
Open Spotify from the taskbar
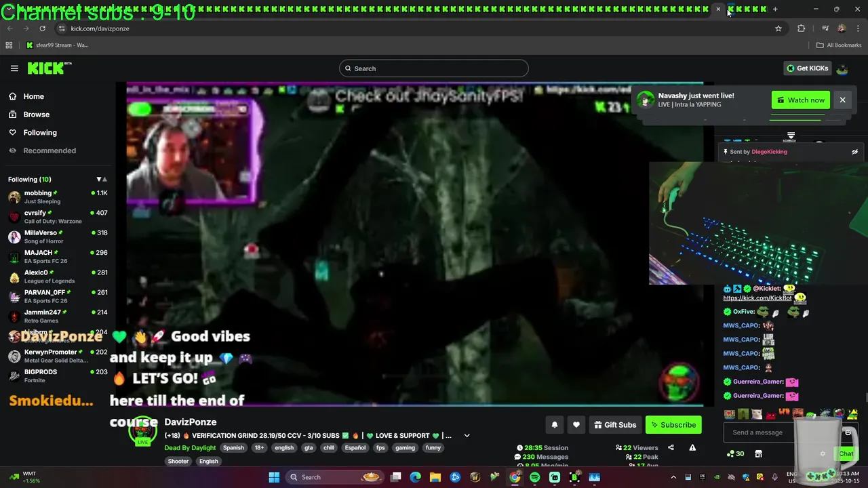(534, 477)
